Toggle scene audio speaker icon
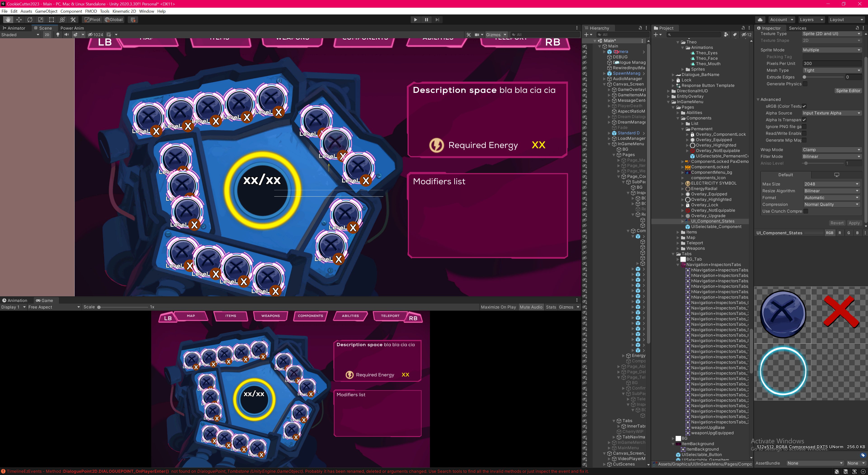This screenshot has width=868, height=475. coord(66,35)
